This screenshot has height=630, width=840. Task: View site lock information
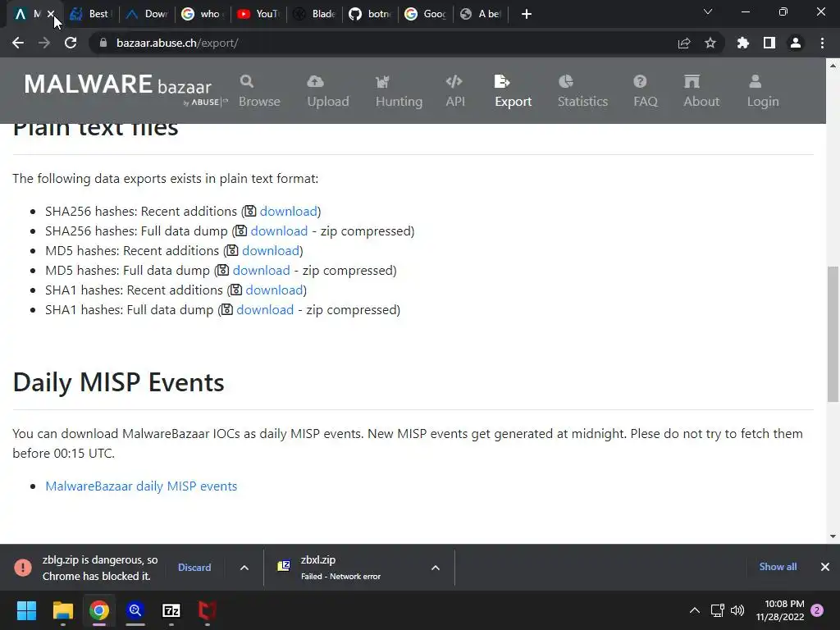[x=103, y=43]
